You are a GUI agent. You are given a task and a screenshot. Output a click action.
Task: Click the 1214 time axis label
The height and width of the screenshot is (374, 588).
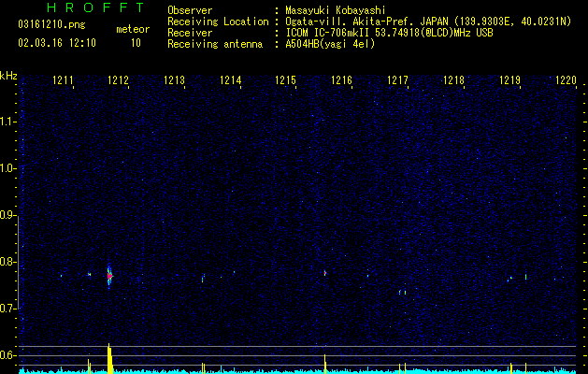tap(230, 79)
